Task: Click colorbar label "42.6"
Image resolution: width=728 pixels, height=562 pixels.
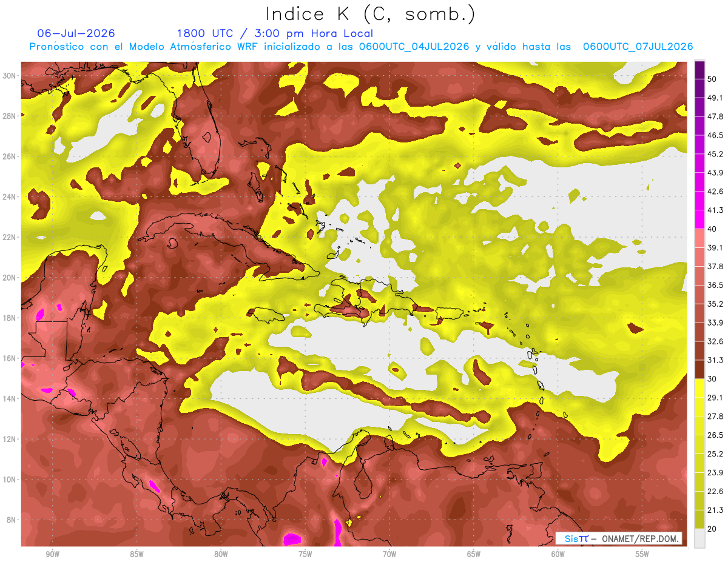Action: [715, 192]
